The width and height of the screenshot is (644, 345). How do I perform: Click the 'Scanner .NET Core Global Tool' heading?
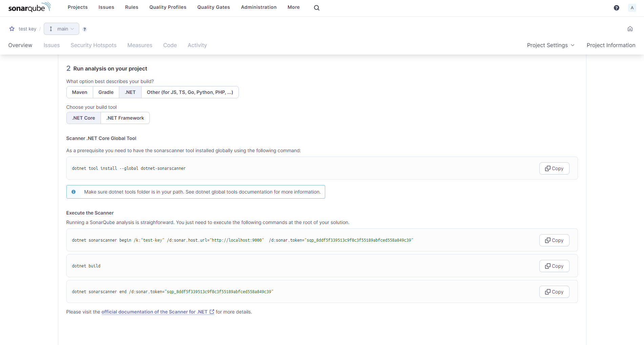(x=101, y=138)
